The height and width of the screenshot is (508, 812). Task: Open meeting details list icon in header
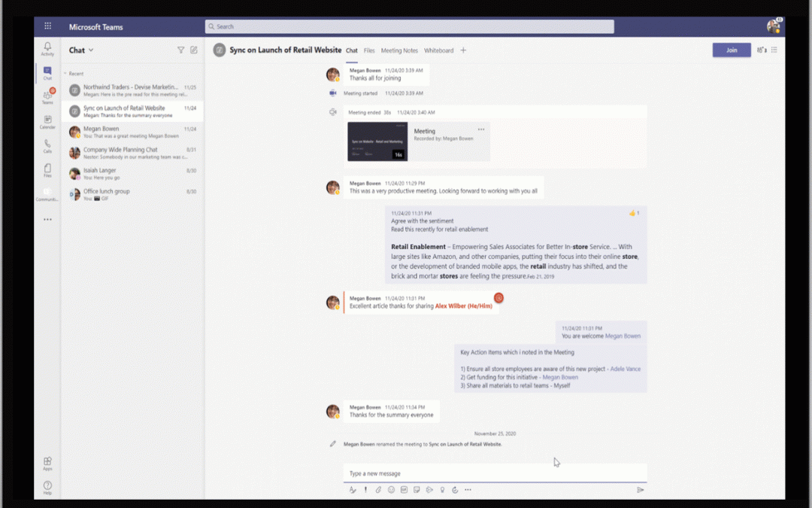coord(774,50)
